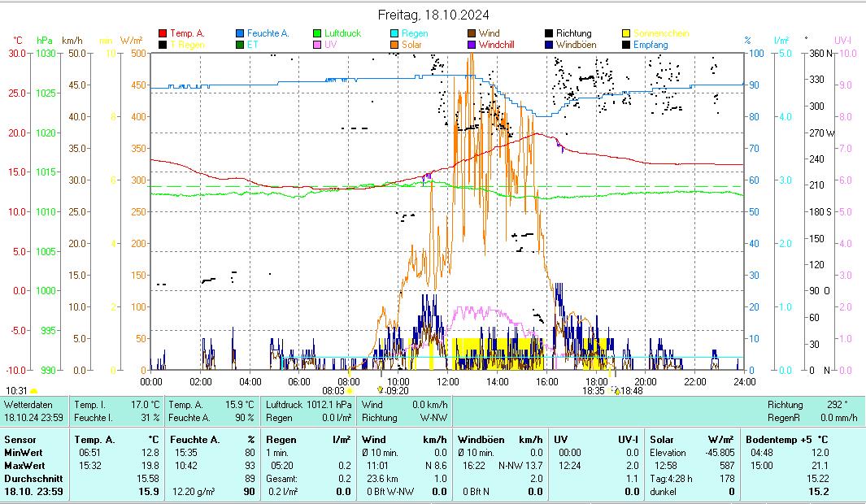Click the green Luftdruck legend square
Viewport: 866px width, 504px height.
(x=317, y=33)
